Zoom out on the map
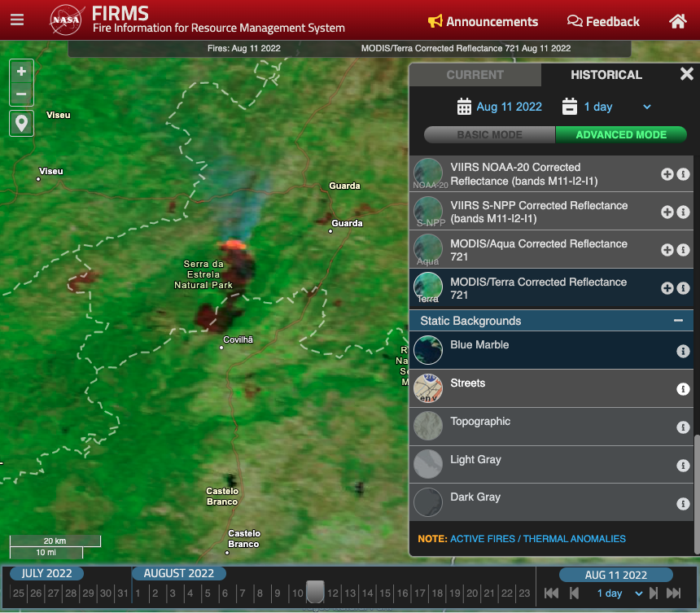Image resolution: width=700 pixels, height=613 pixels. [21, 94]
